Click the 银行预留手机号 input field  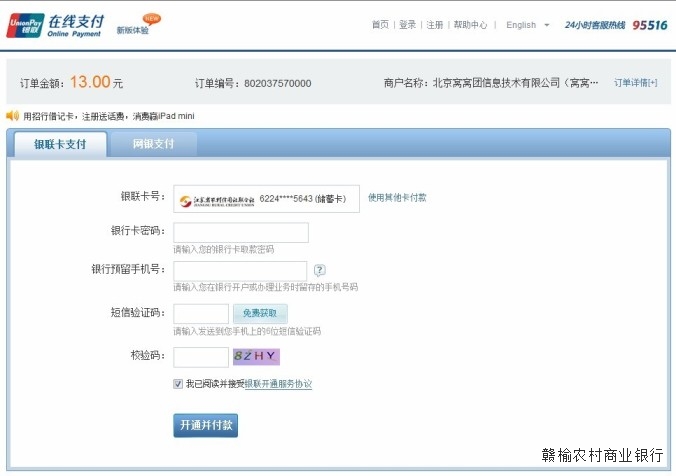(240, 271)
